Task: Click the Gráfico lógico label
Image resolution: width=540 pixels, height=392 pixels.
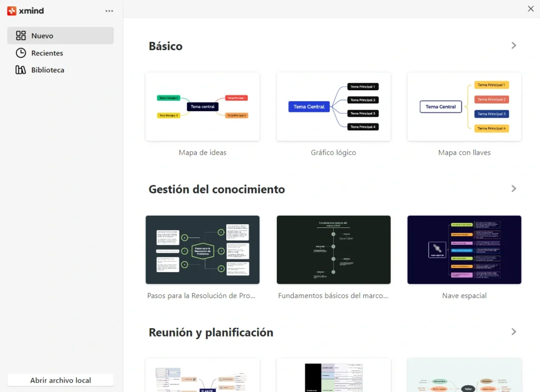Action: click(x=333, y=152)
